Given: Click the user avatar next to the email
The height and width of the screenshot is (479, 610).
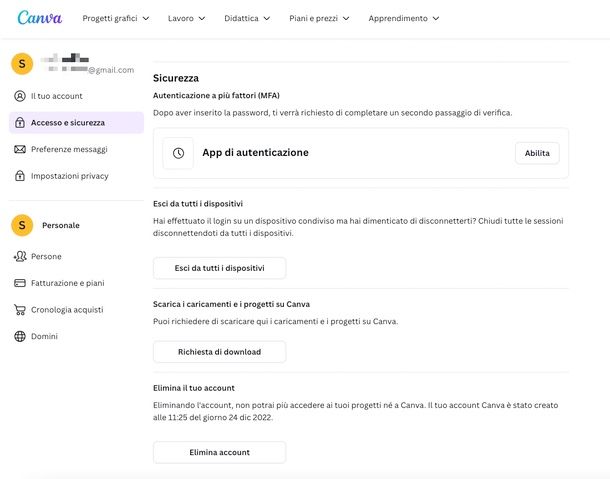Looking at the screenshot, I should pos(22,64).
